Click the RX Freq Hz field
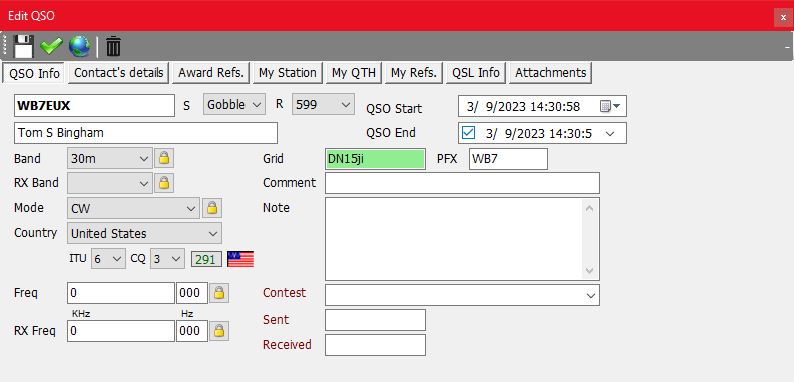 pos(192,331)
